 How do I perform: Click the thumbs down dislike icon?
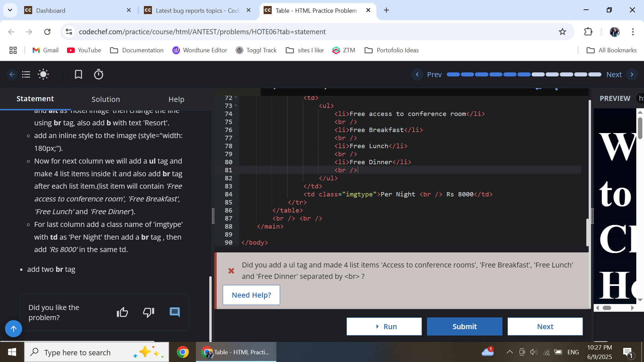click(x=148, y=312)
